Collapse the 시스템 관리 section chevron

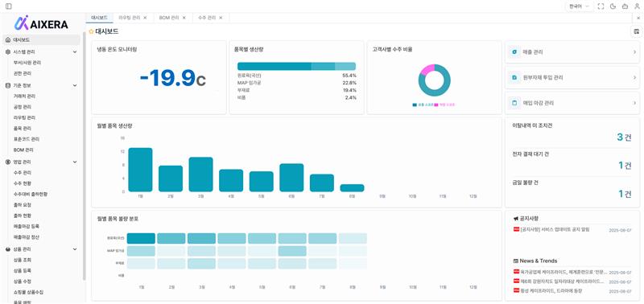[75, 52]
